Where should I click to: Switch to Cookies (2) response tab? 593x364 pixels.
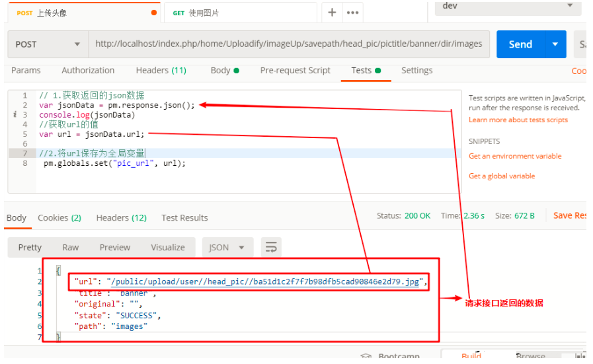[59, 218]
